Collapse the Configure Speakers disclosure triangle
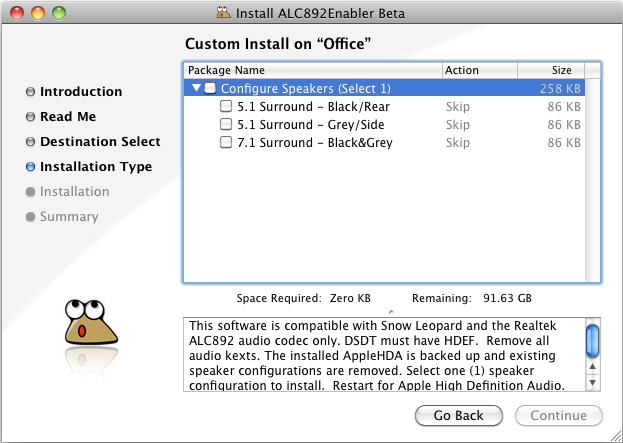The image size is (623, 443). click(196, 89)
